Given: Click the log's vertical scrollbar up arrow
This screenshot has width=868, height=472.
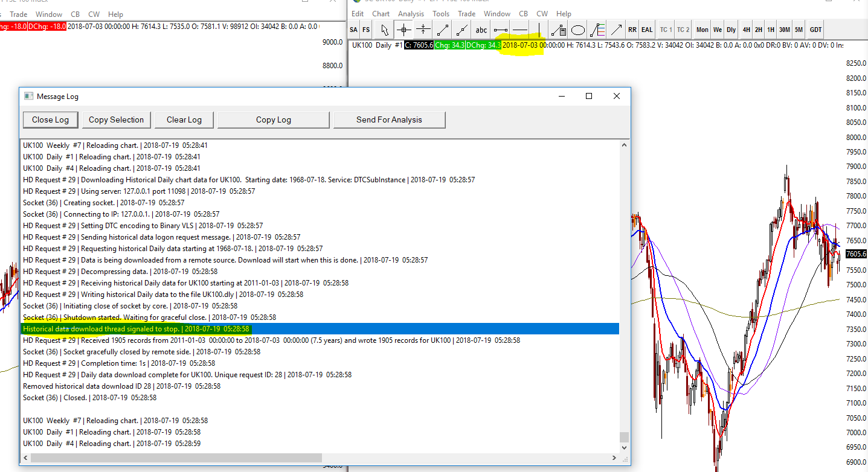Looking at the screenshot, I should [624, 145].
